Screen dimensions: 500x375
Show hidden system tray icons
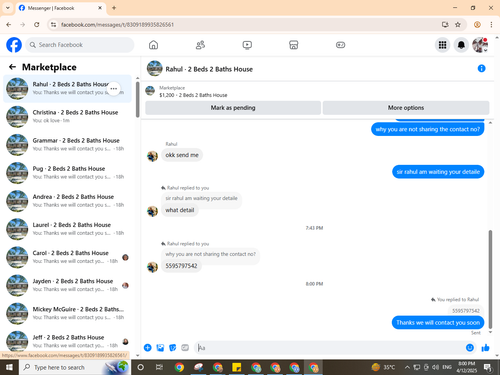pyautogui.click(x=407, y=367)
